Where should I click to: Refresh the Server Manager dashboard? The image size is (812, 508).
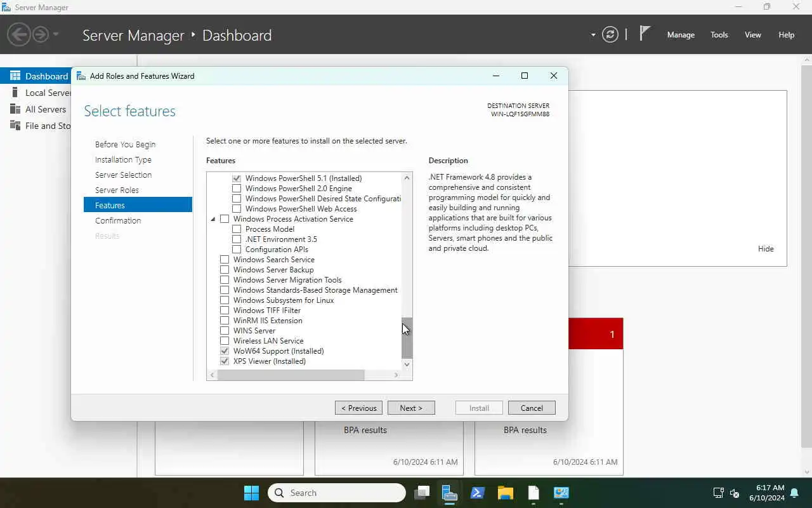coord(610,34)
